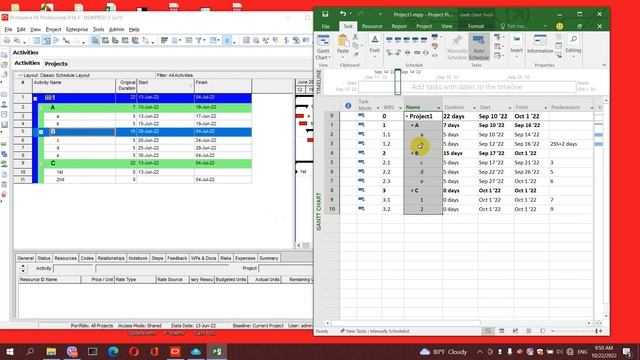Click the Microsoft Project taskbar icon
The width and height of the screenshot is (640, 360).
click(217, 351)
